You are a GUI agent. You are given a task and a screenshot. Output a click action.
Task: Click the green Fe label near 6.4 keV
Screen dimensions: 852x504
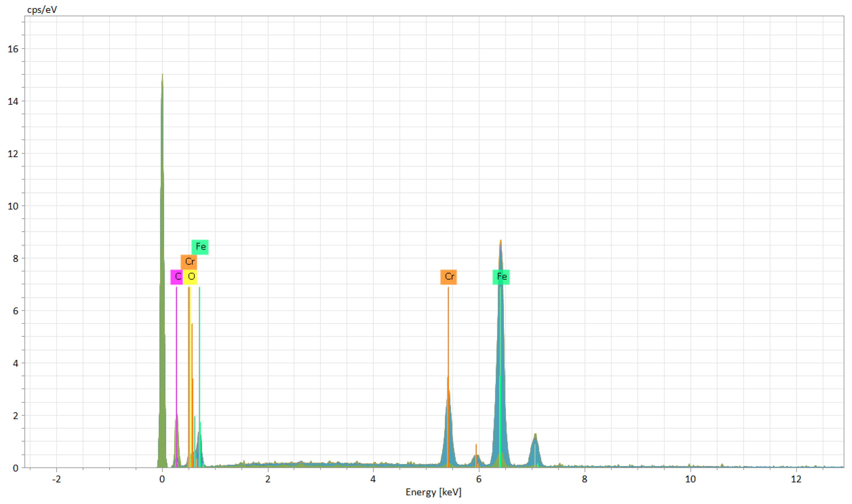(501, 277)
